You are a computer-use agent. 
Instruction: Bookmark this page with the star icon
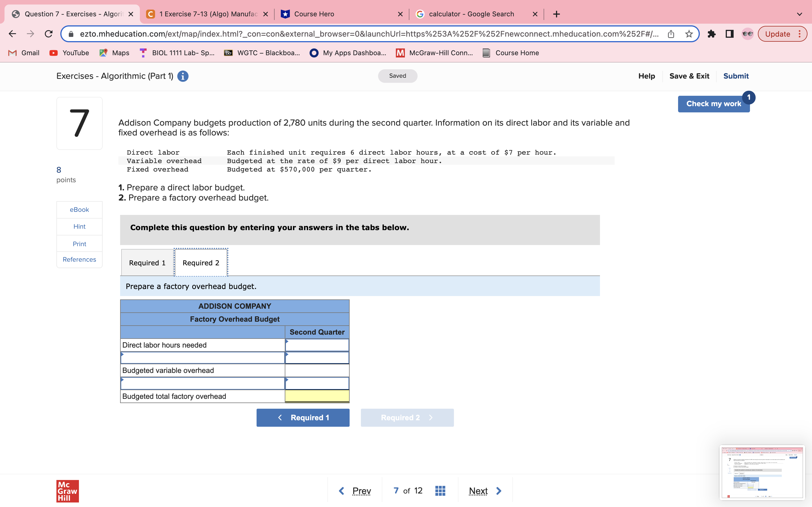pos(689,34)
